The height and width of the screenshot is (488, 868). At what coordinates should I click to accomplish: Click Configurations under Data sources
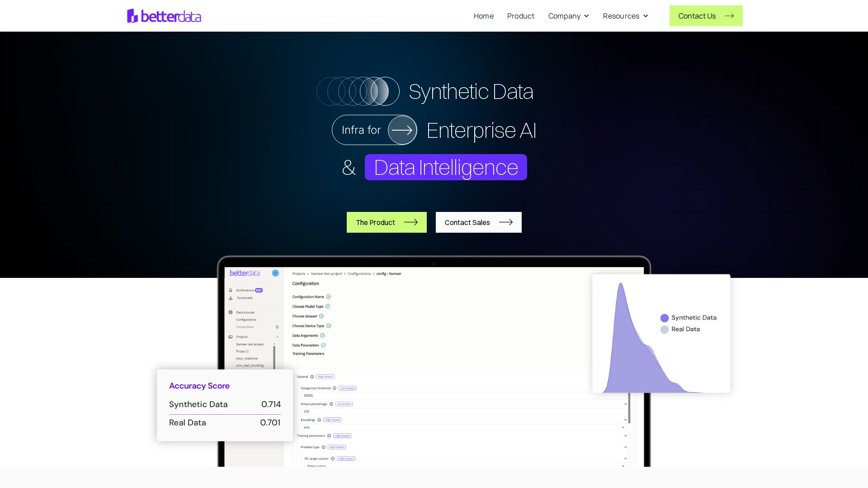[246, 320]
